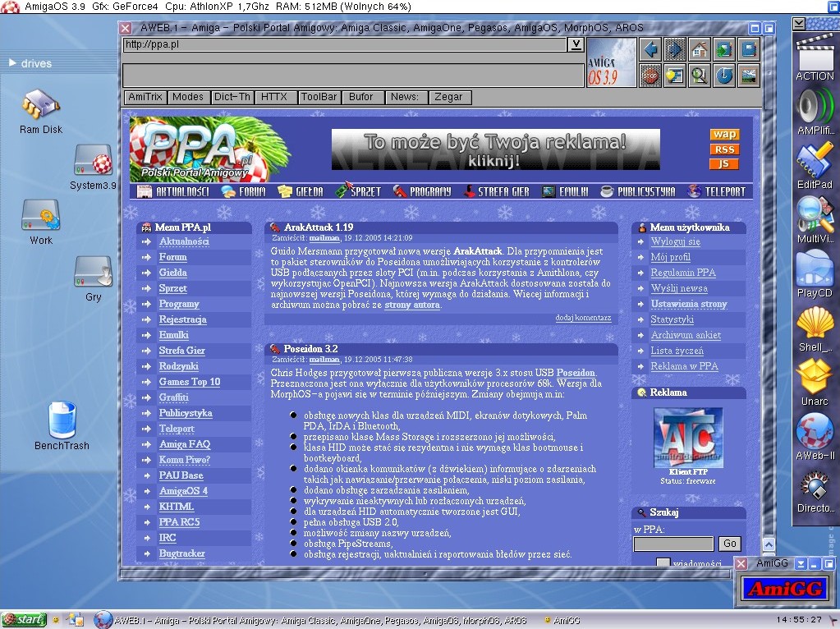Click the red Stop loading button

click(x=650, y=76)
